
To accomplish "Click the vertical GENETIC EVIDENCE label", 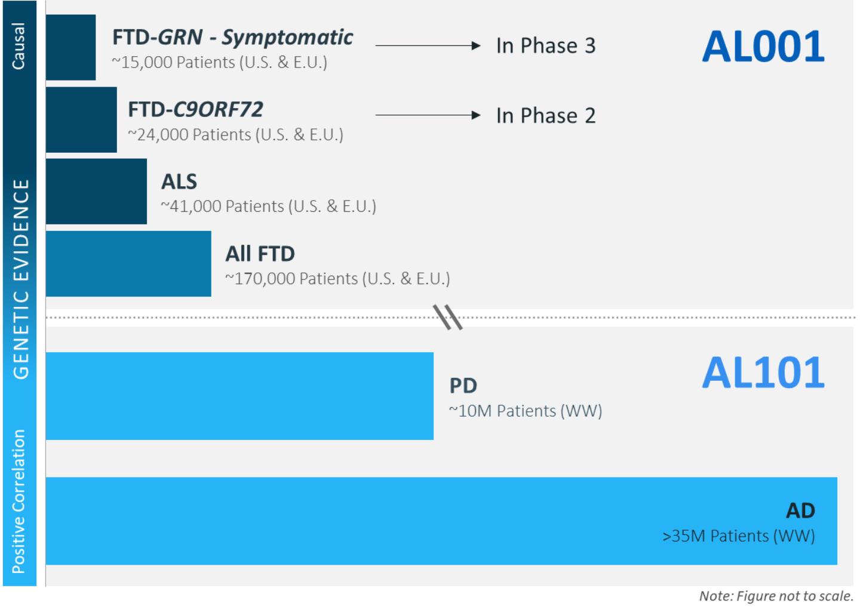I will pyautogui.click(x=21, y=279).
